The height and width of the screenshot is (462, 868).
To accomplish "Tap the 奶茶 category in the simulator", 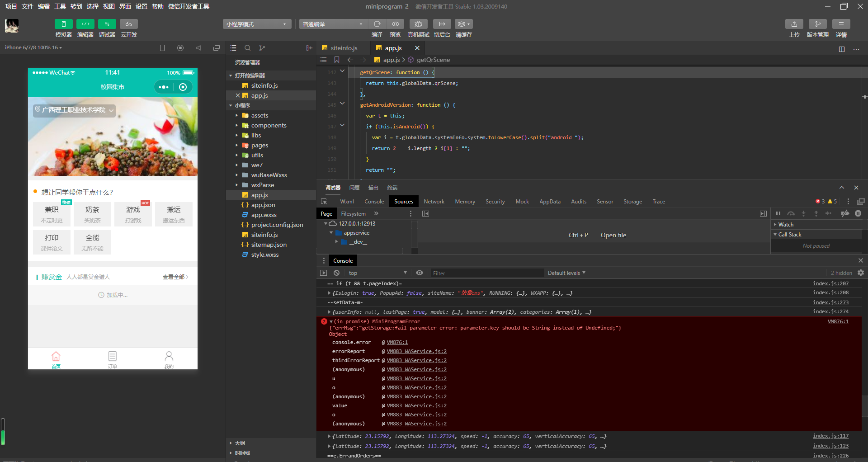I will 92,214.
